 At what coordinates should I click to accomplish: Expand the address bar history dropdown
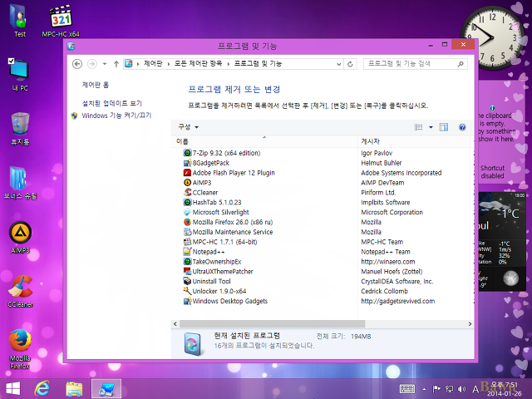coord(338,64)
